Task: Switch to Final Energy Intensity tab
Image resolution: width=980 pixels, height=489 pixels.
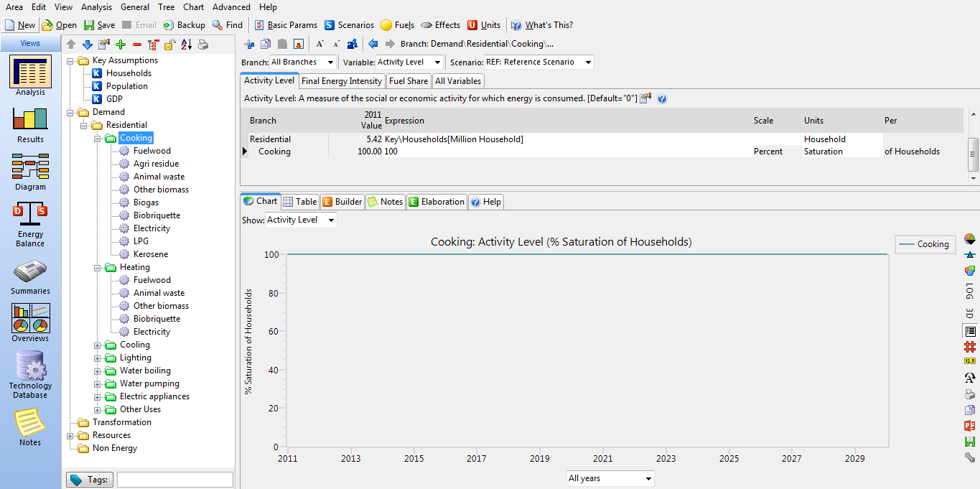Action: point(342,81)
